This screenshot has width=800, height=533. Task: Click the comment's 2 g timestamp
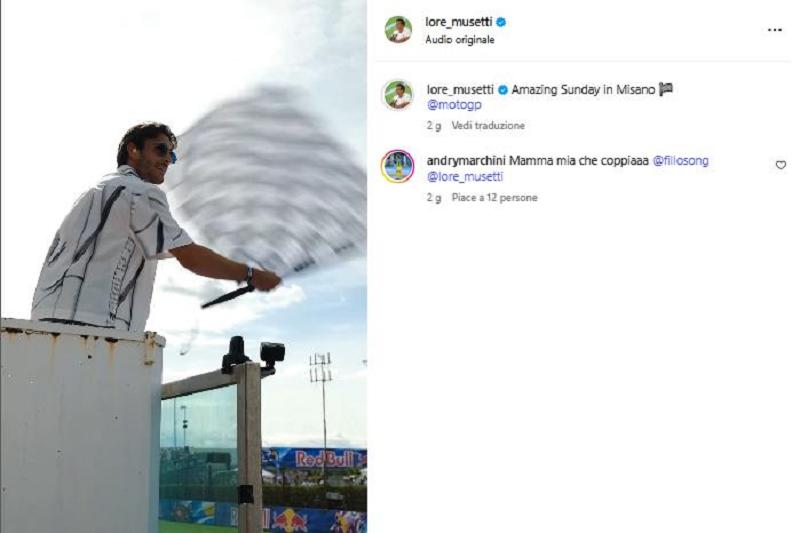click(x=434, y=197)
